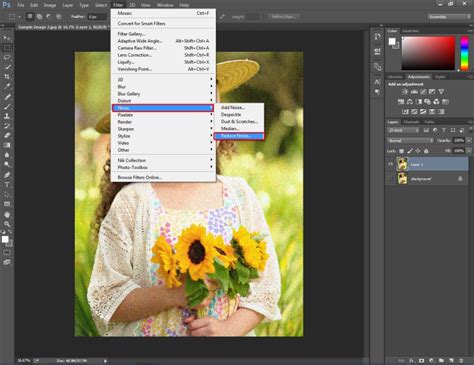This screenshot has width=474, height=365.
Task: Click Browse Filters Online
Action: coord(163,177)
